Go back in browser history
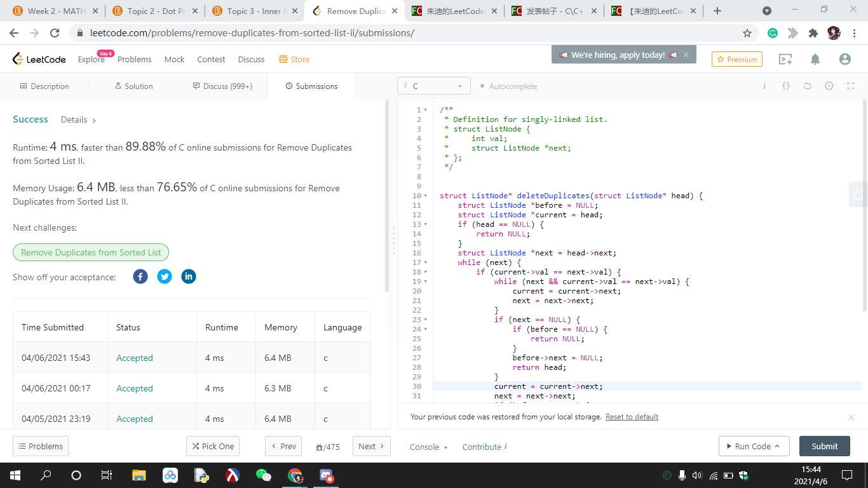 pyautogui.click(x=14, y=33)
